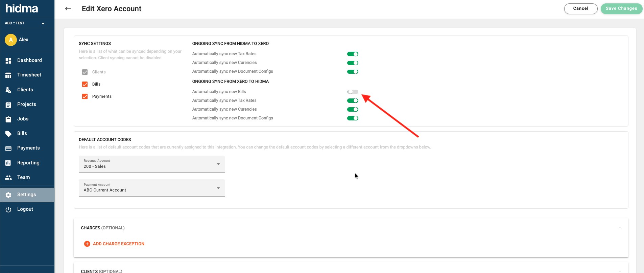644x273 pixels.
Task: Toggle Xero to Hidma Document Configs sync
Action: 353,118
